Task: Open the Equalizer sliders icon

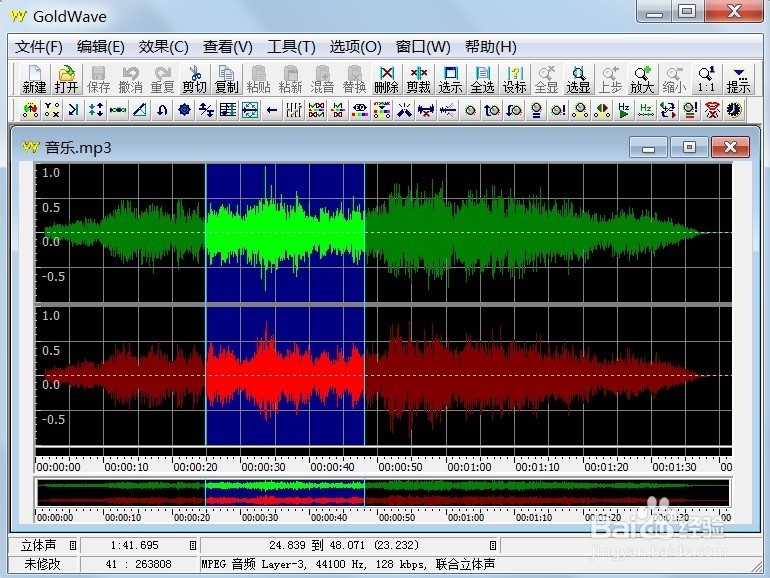Action: (x=294, y=110)
